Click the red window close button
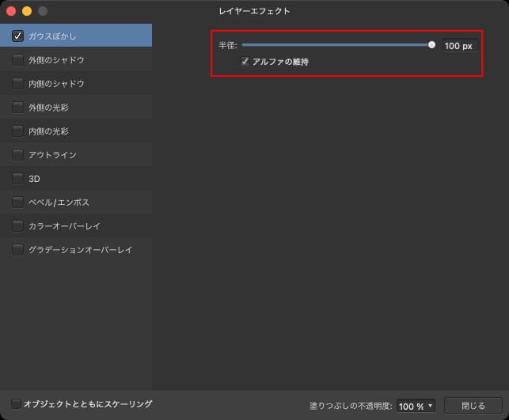The height and width of the screenshot is (420, 509). coord(10,11)
